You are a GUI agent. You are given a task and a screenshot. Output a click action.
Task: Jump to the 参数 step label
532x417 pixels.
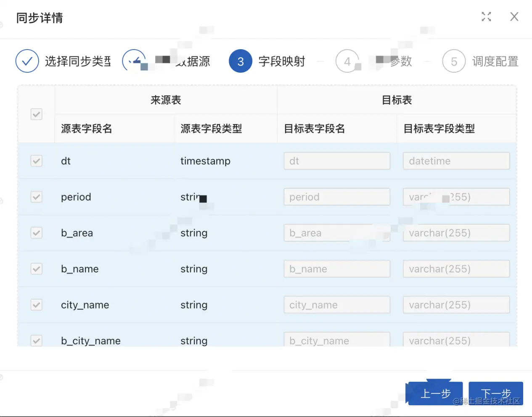pos(400,61)
